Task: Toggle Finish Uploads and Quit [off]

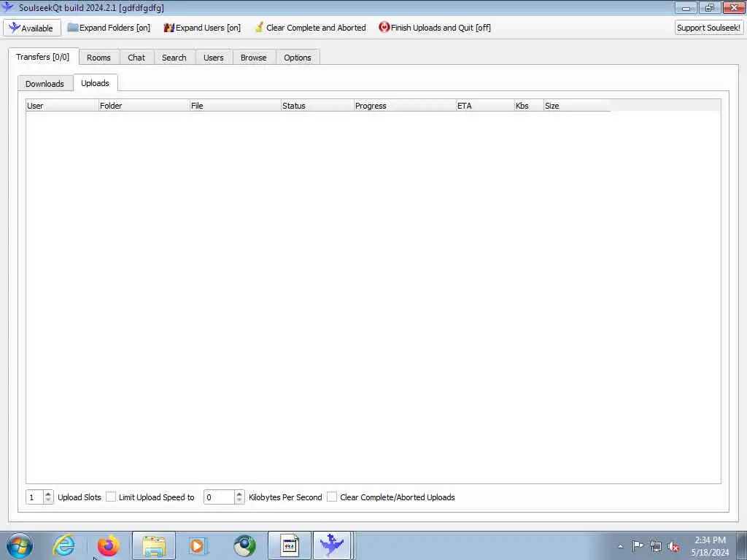Action: pos(435,28)
